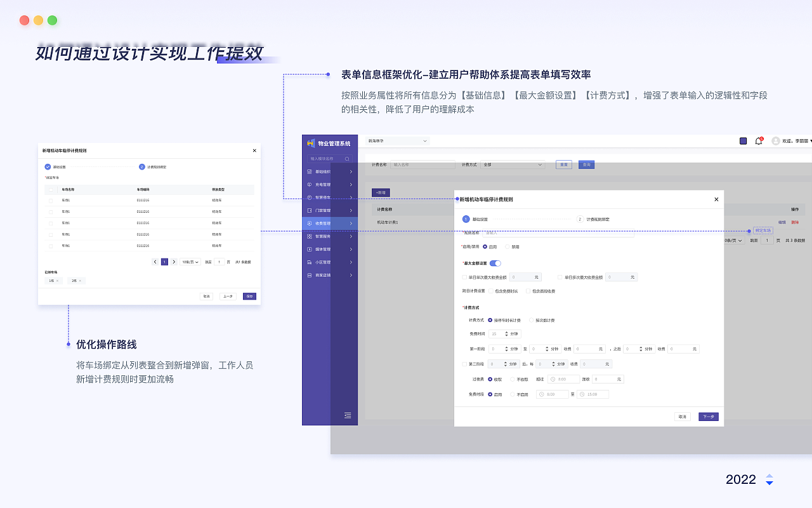Click the 智慧服务 sidebar icon
The height and width of the screenshot is (508, 812).
(x=309, y=236)
